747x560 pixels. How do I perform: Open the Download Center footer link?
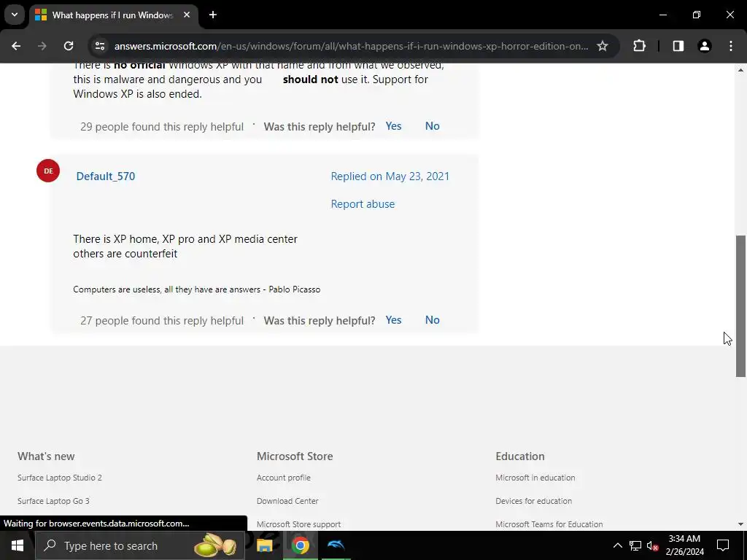[287, 501]
